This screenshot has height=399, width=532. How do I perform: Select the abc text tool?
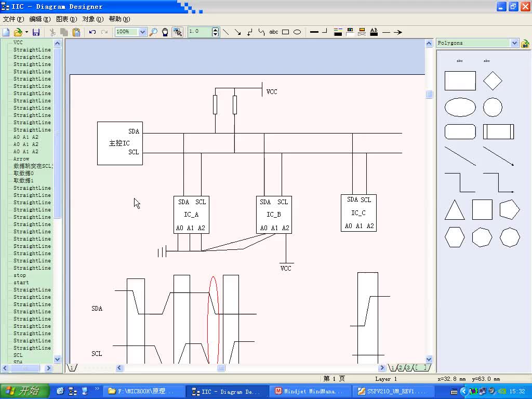[274, 32]
